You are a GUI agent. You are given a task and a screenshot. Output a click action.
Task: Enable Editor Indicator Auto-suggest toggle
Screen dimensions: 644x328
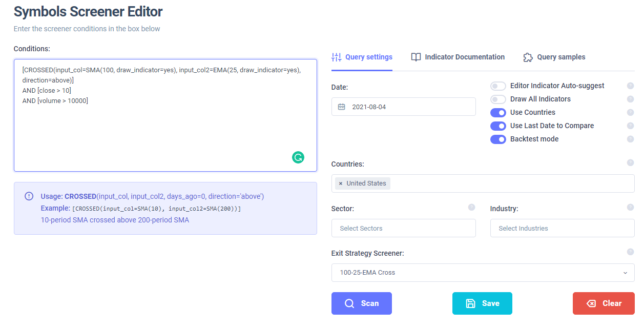[x=498, y=86]
